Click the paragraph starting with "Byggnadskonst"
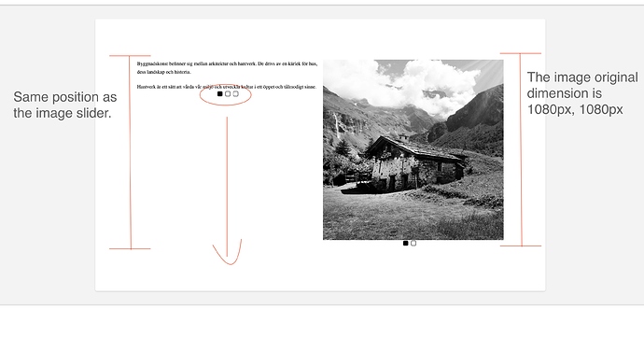Viewport: 644px width, 337px height. (x=227, y=68)
